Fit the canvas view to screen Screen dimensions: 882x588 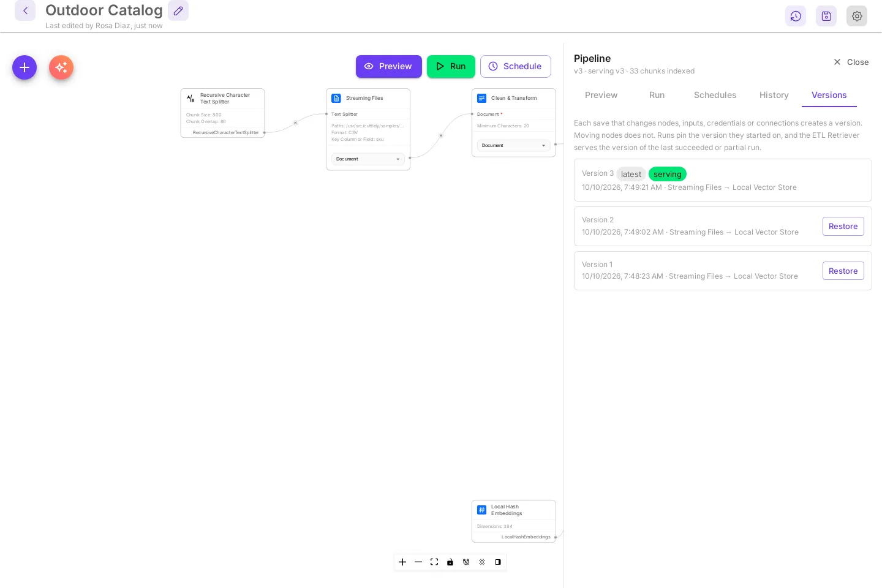[x=434, y=562]
